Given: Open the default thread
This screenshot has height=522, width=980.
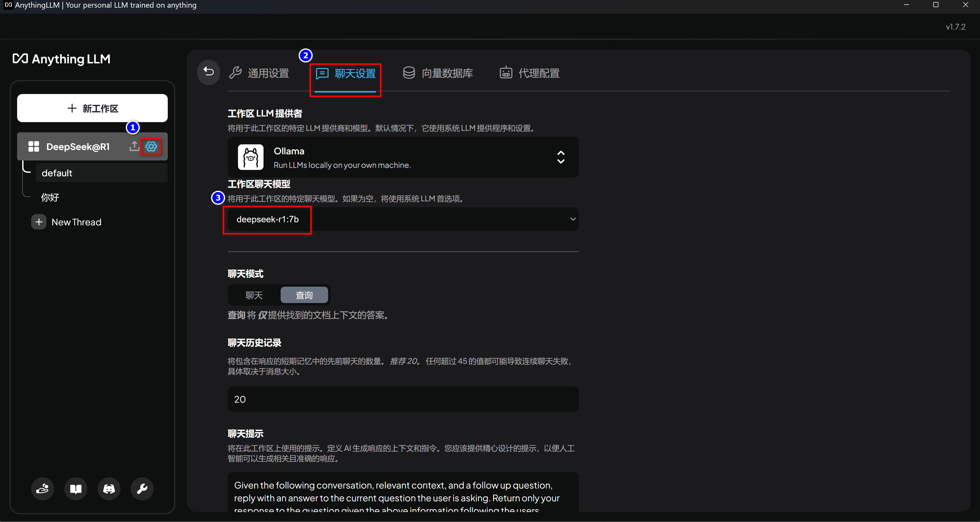Looking at the screenshot, I should tap(102, 173).
